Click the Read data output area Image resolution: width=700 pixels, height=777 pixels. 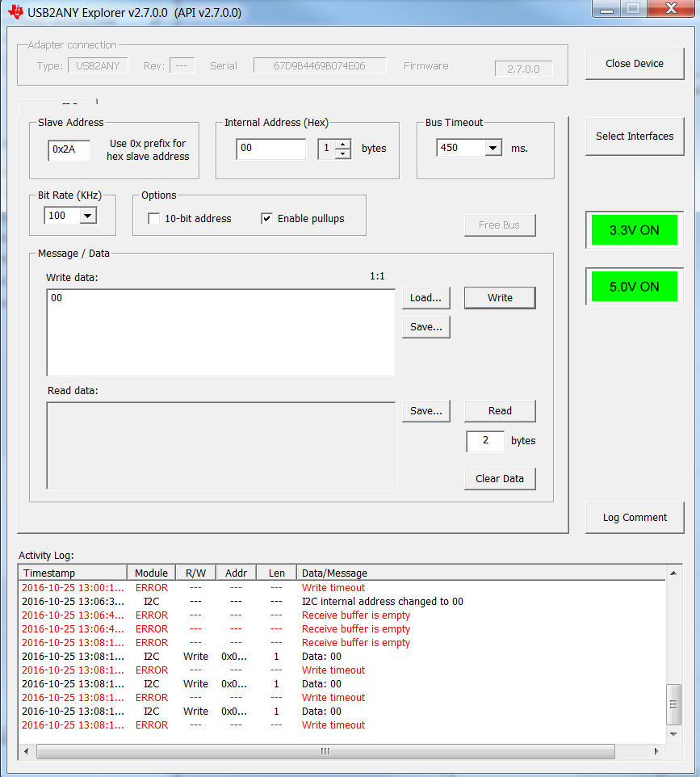[x=221, y=446]
